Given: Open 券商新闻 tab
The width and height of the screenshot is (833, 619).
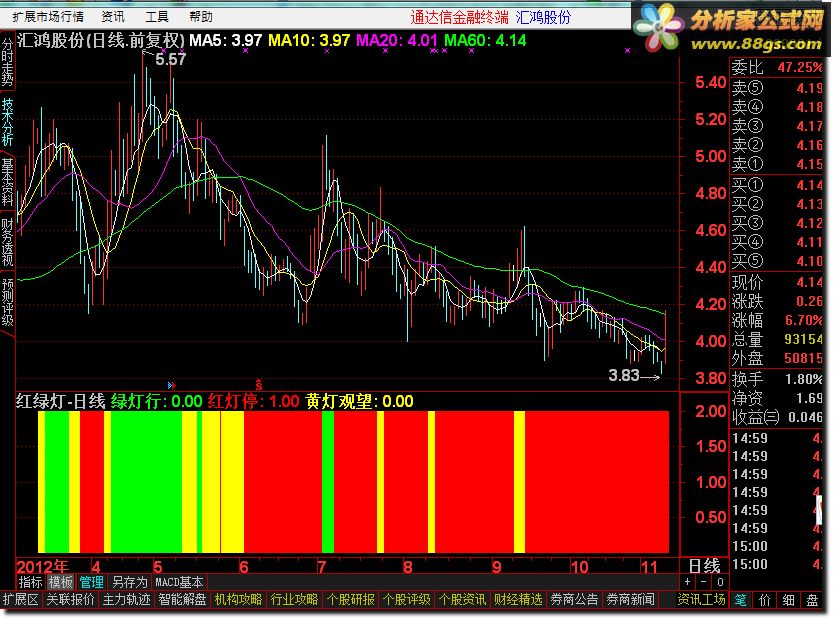Looking at the screenshot, I should 631,600.
